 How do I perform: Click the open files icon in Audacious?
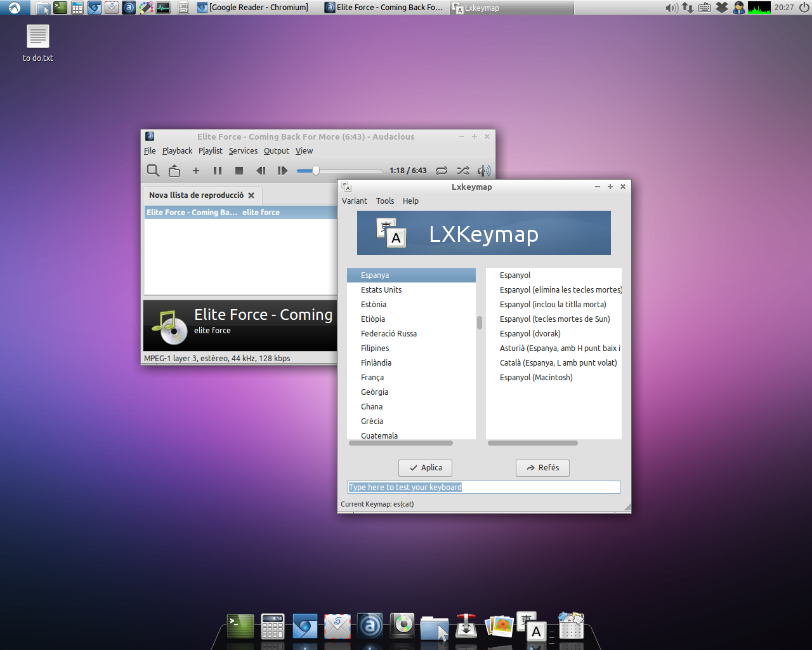(174, 170)
